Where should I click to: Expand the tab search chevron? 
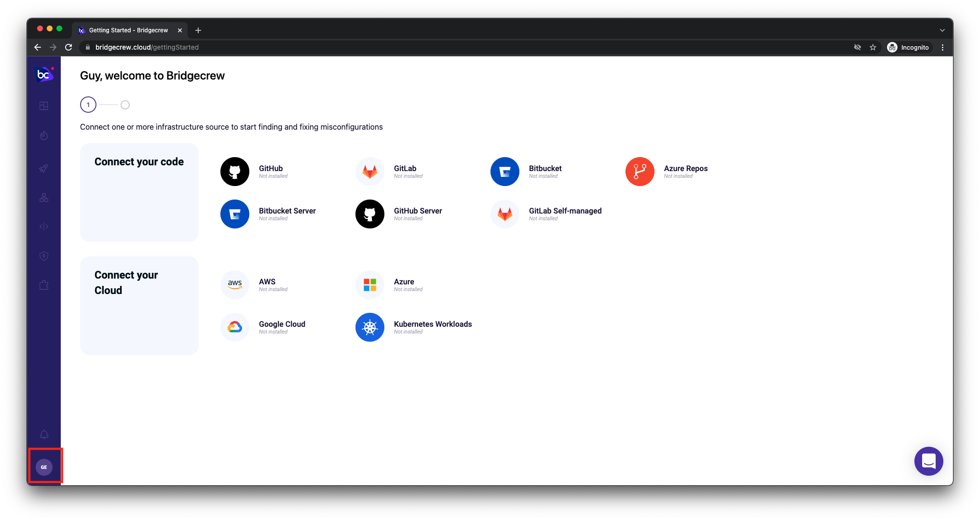(942, 30)
